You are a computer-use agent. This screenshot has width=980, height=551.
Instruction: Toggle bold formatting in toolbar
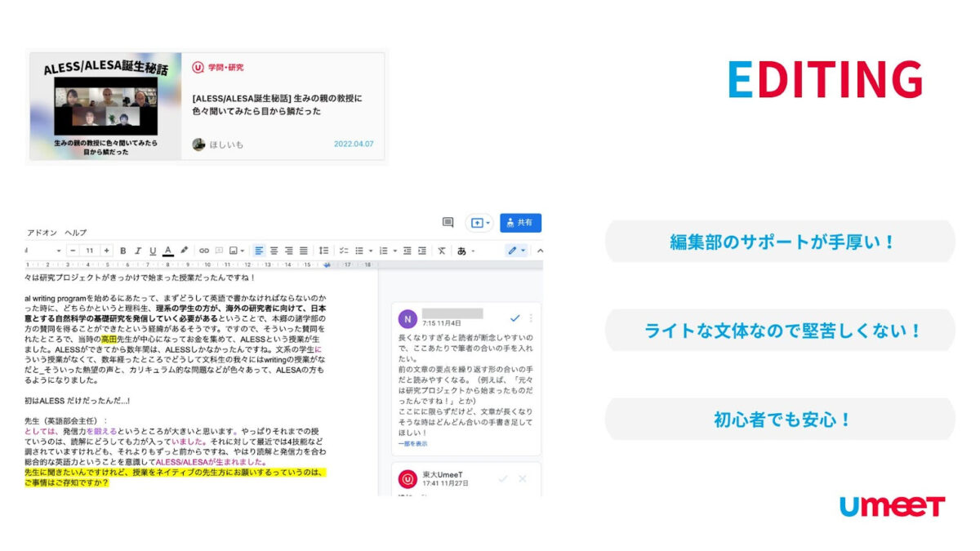click(122, 251)
